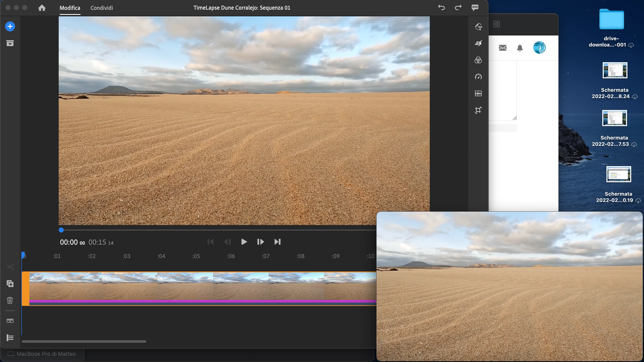Open the Crop and rotate tool

click(478, 110)
